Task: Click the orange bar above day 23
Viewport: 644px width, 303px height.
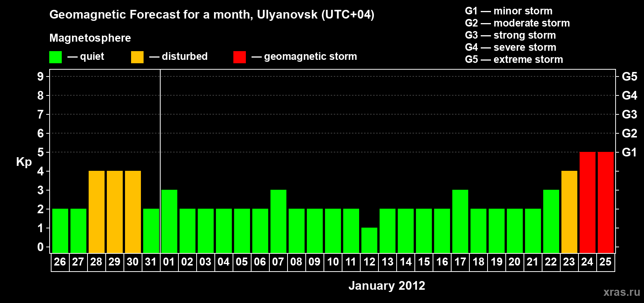Action: [x=569, y=212]
